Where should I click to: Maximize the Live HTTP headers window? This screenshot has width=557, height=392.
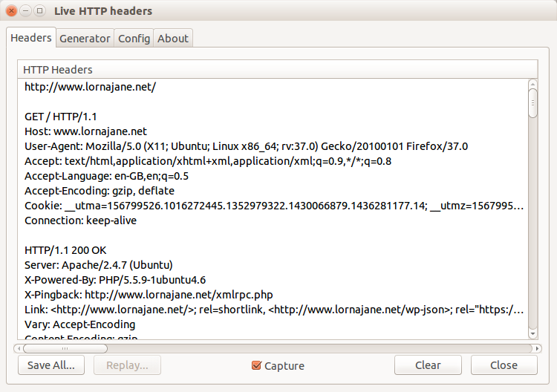[39, 11]
